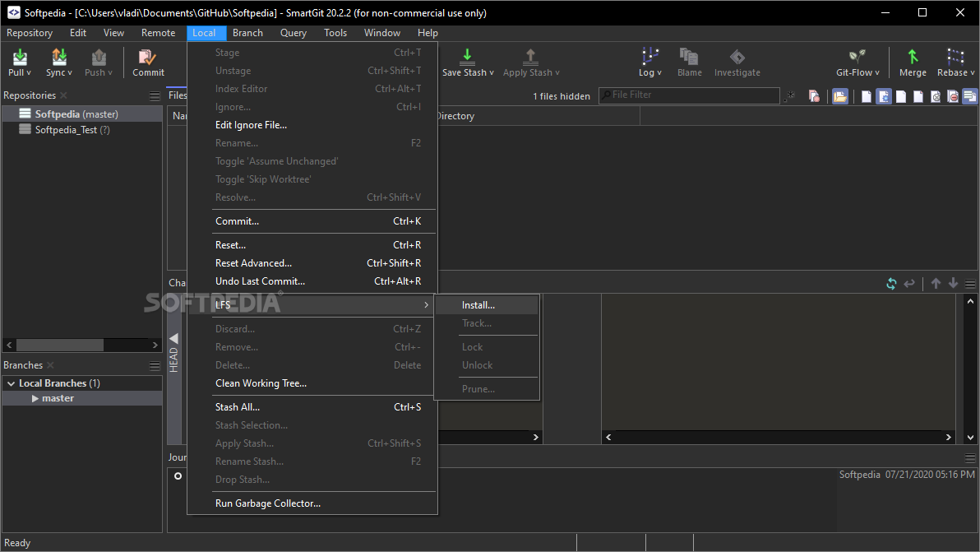Click the Investigate toolbar icon
Screen dimensions: 980x552
coord(737,57)
